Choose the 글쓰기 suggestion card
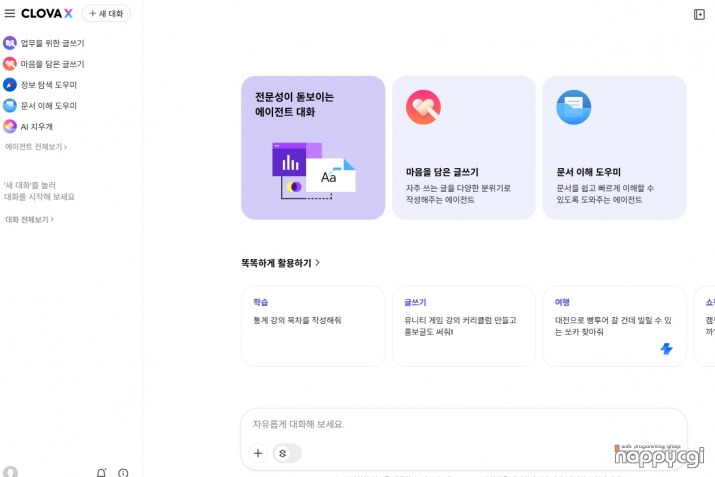The width and height of the screenshot is (715, 477). click(464, 326)
